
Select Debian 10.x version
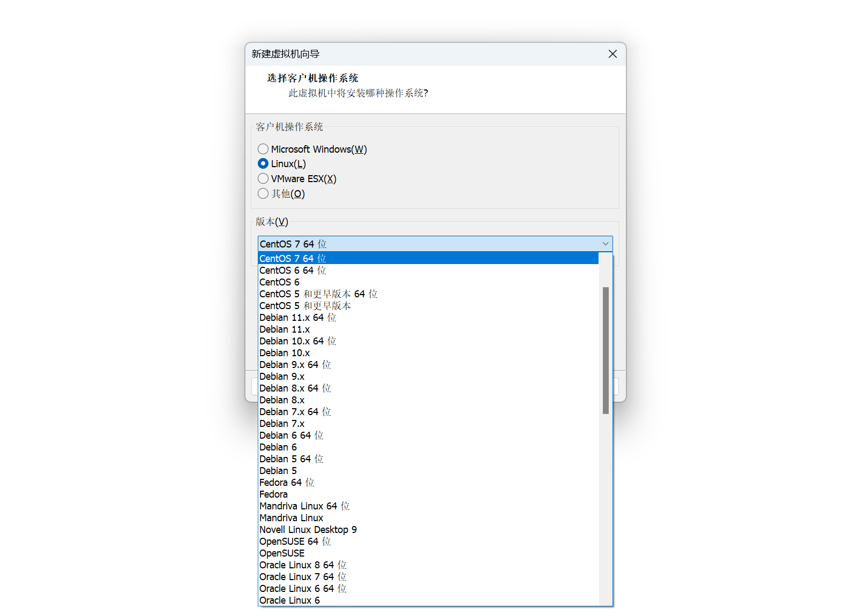tap(428, 352)
